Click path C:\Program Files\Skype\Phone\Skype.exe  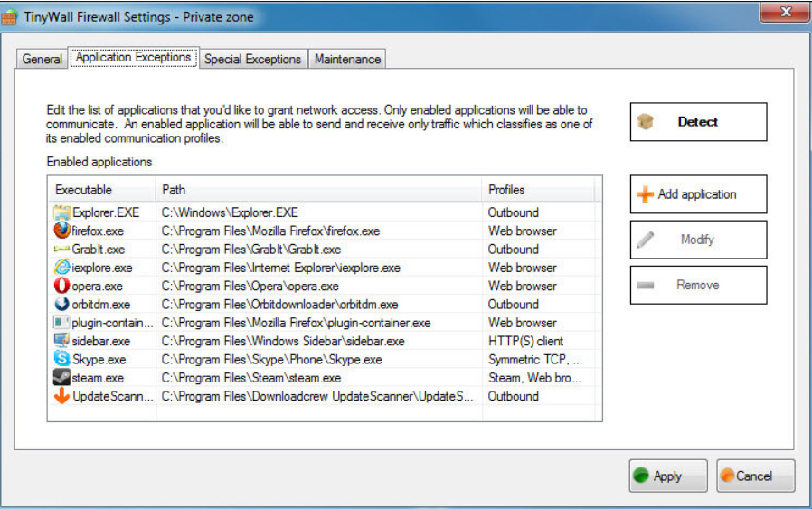point(272,359)
